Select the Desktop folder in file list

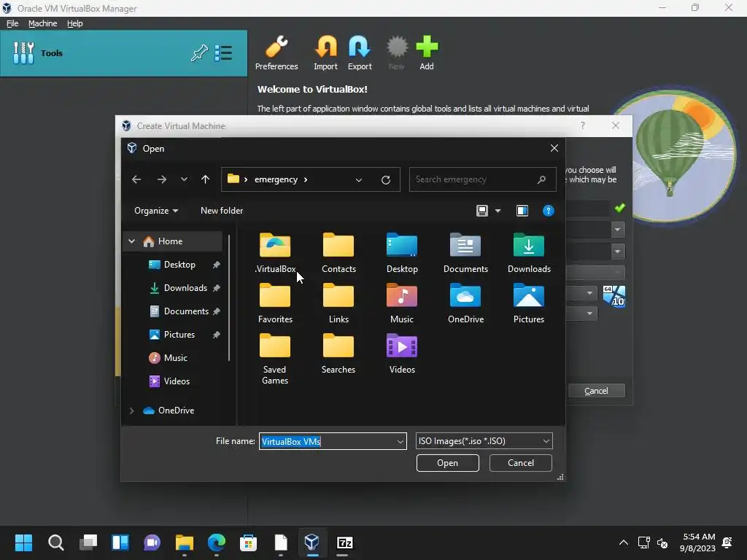(x=402, y=253)
